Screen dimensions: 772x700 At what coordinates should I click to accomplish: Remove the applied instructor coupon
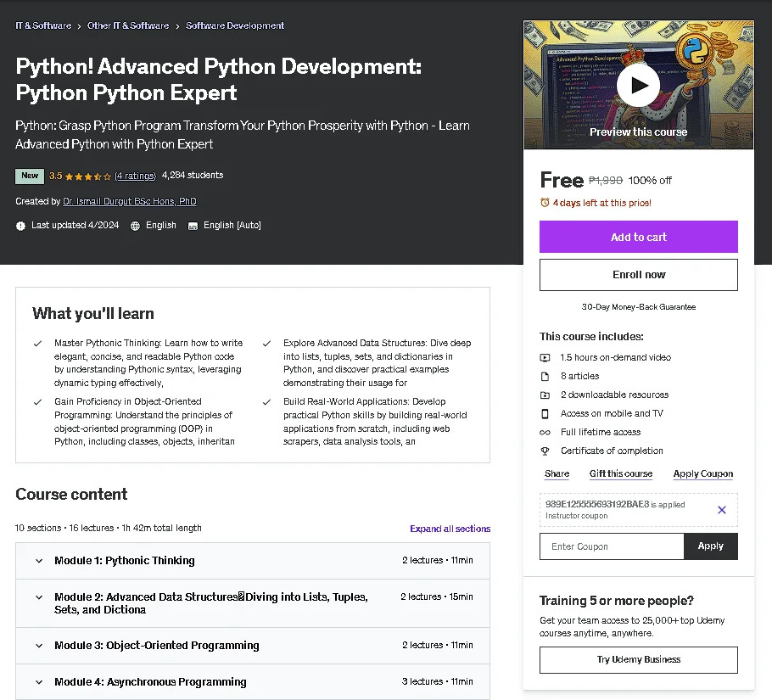pyautogui.click(x=721, y=510)
